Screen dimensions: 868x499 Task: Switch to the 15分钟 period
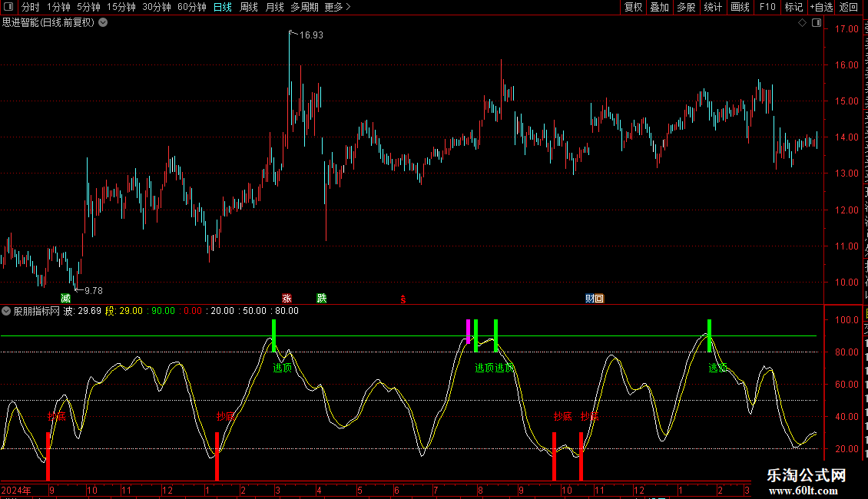click(x=121, y=7)
